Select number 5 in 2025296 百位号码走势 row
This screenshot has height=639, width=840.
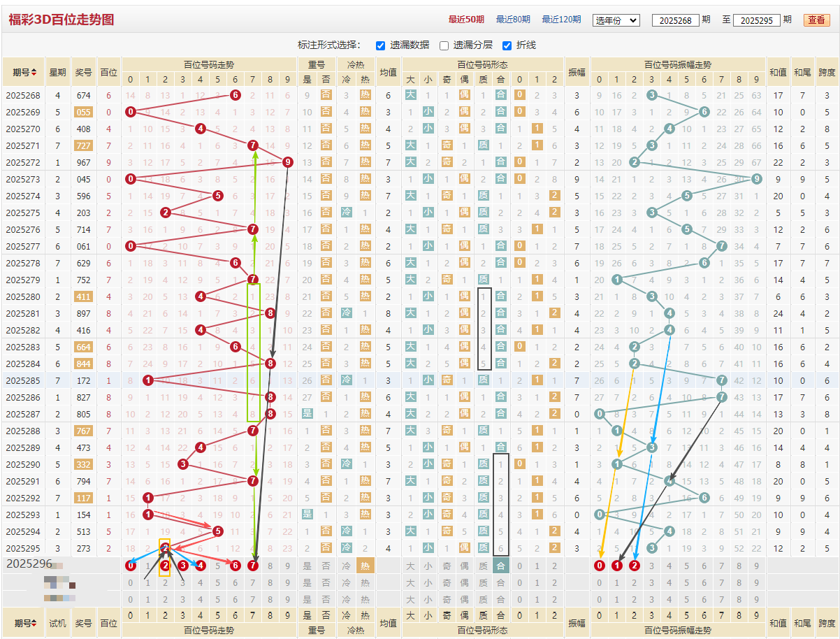pos(218,566)
